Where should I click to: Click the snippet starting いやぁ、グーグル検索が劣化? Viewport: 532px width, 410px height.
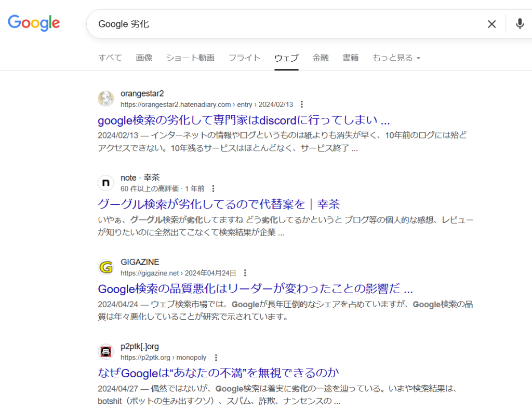[285, 226]
